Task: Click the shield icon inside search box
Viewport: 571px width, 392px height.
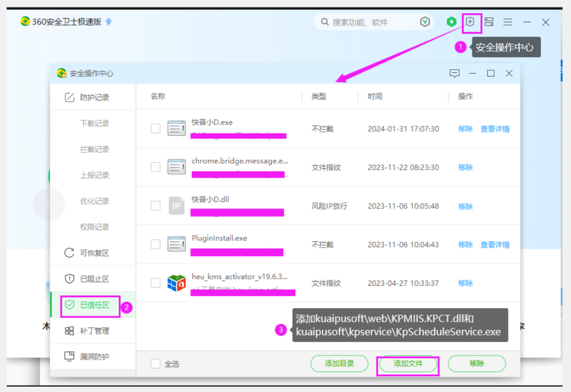Action: [425, 22]
